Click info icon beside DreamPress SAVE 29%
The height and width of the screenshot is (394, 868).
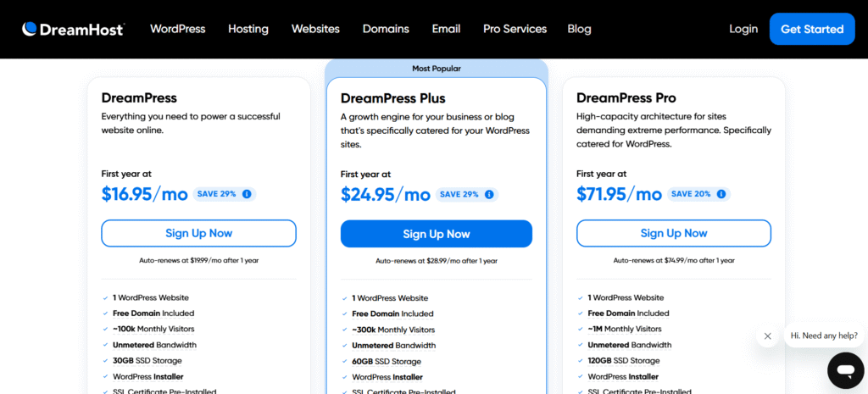click(x=247, y=194)
